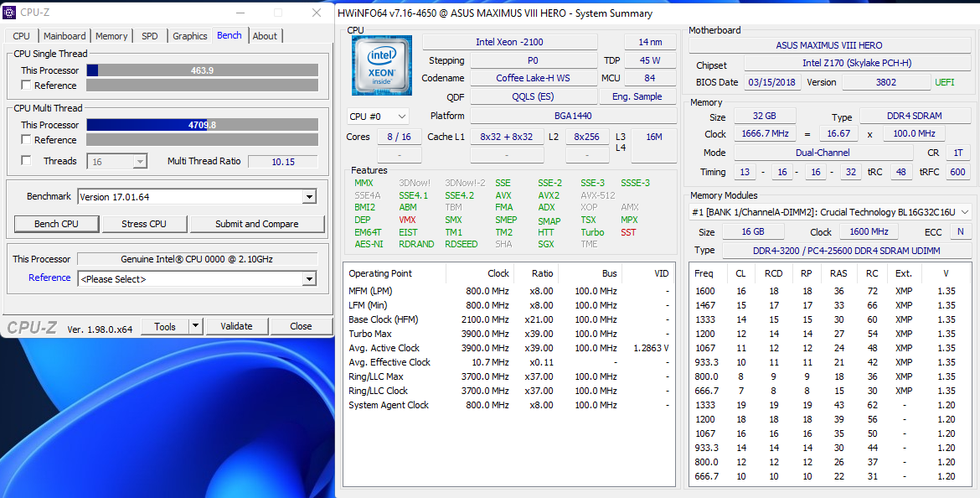
Task: Expand the Reference processor Please Select dropdown
Action: [309, 279]
